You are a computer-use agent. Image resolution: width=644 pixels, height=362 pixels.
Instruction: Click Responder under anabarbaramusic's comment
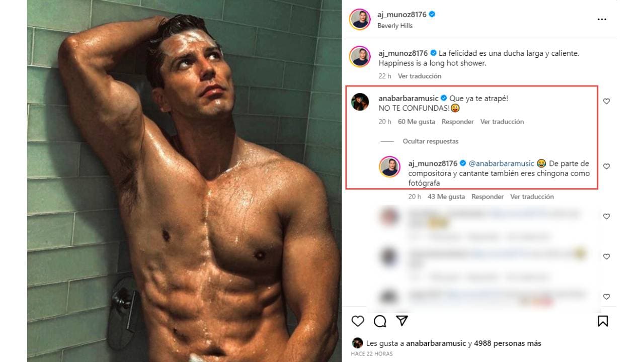(x=457, y=122)
